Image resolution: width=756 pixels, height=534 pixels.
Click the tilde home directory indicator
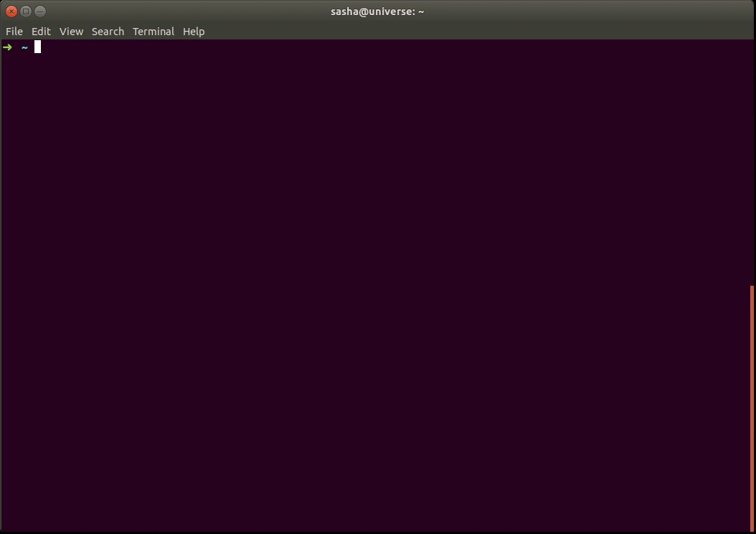click(x=24, y=47)
